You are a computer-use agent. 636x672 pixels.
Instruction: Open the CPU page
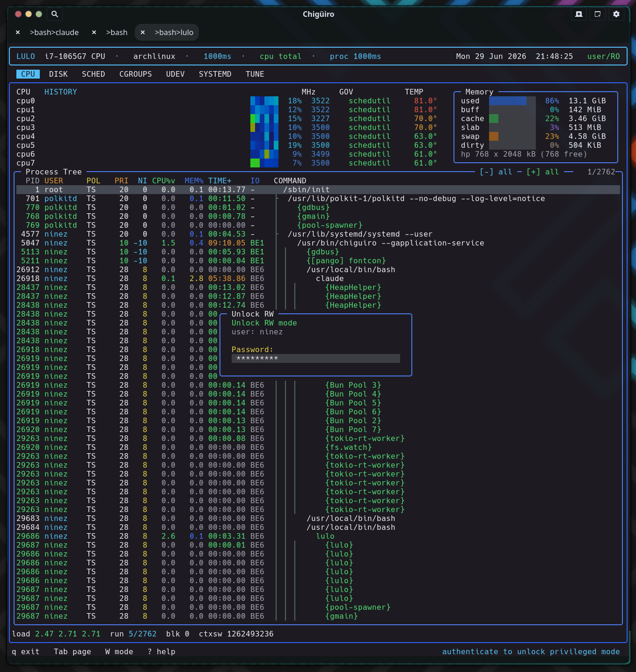coord(28,74)
